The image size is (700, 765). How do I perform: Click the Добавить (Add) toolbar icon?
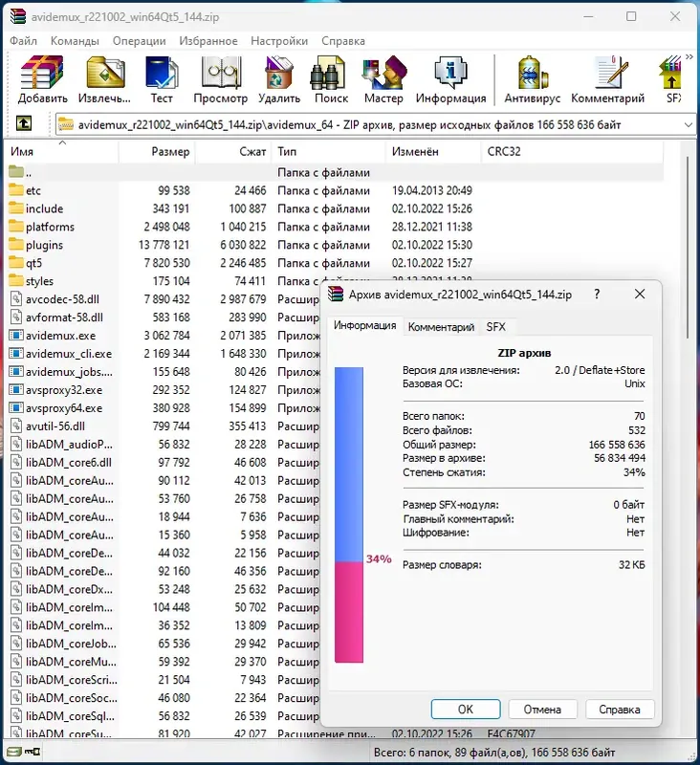coord(43,79)
